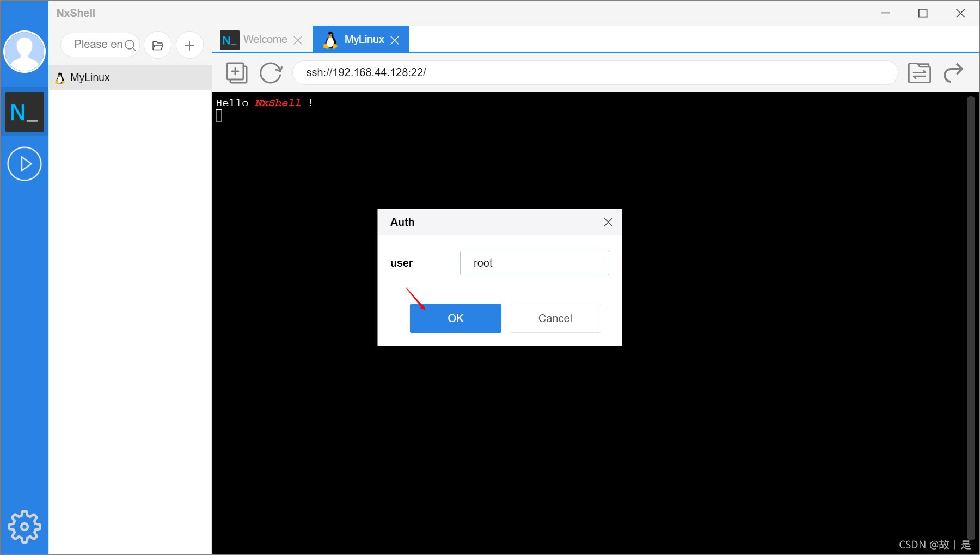Viewport: 980px width, 555px height.
Task: Close the Auth dialog
Action: tap(608, 222)
